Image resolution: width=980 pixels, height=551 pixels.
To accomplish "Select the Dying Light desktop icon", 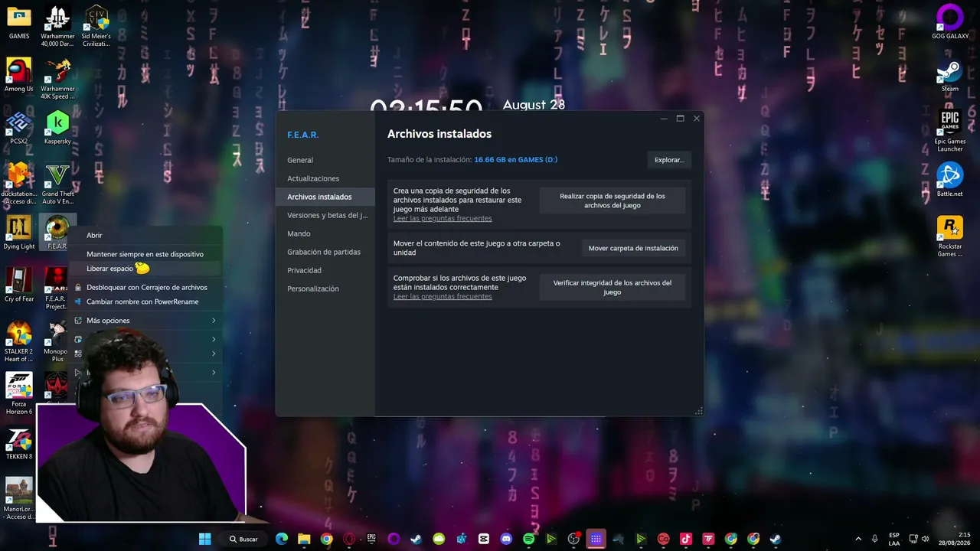I will (x=19, y=233).
